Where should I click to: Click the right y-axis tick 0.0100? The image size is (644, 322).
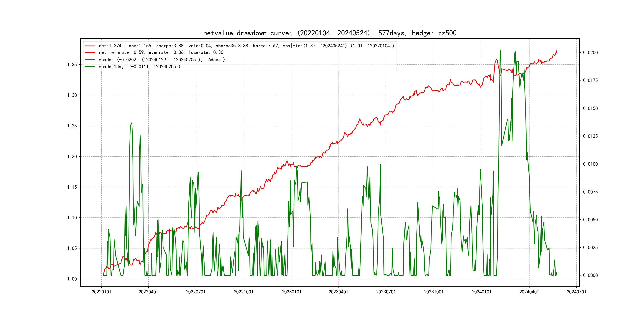590,164
